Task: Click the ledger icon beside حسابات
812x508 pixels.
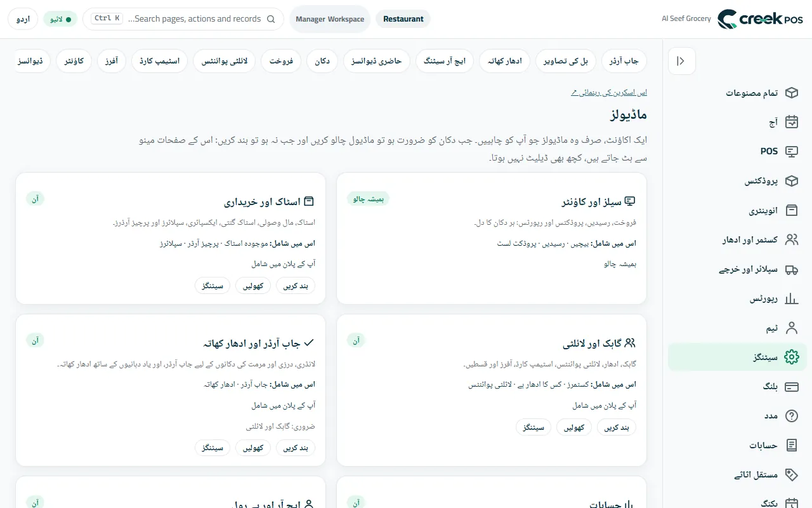Action: [x=791, y=445]
